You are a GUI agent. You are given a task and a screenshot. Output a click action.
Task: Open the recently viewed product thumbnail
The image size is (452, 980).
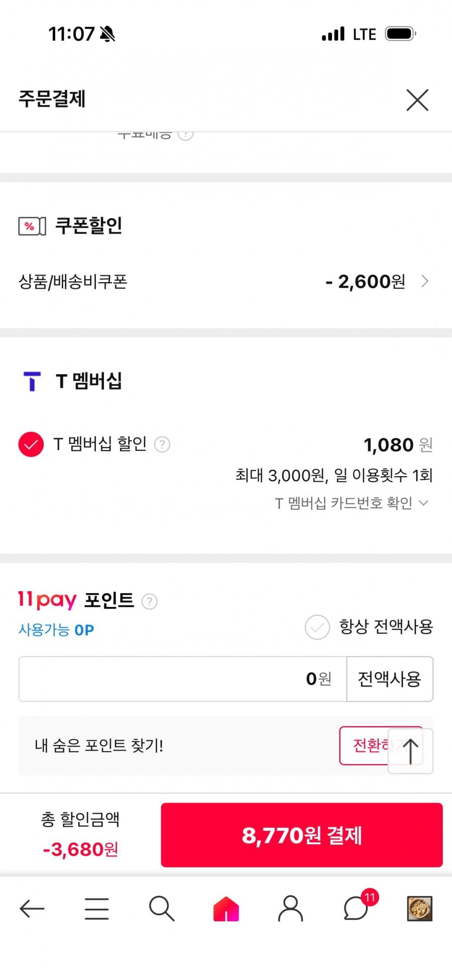point(419,909)
